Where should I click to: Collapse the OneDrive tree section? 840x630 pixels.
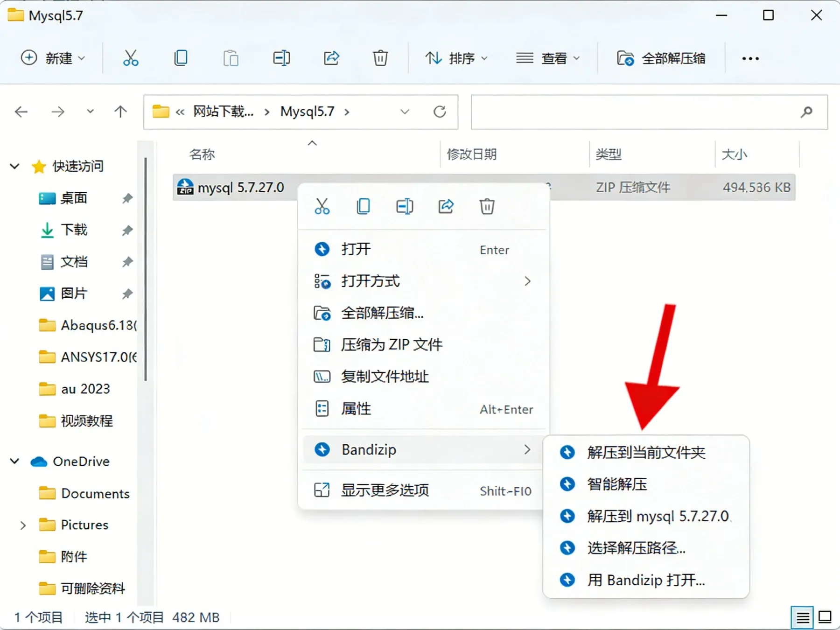(x=15, y=462)
